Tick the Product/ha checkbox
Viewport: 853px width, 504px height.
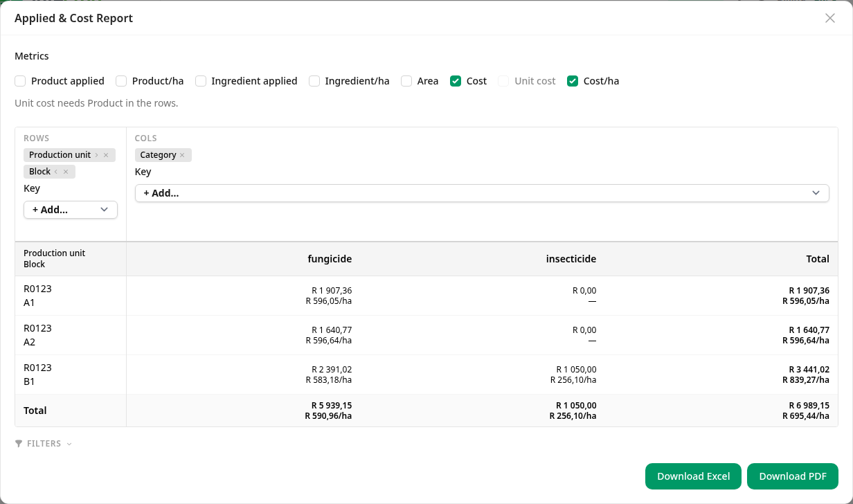(x=121, y=81)
